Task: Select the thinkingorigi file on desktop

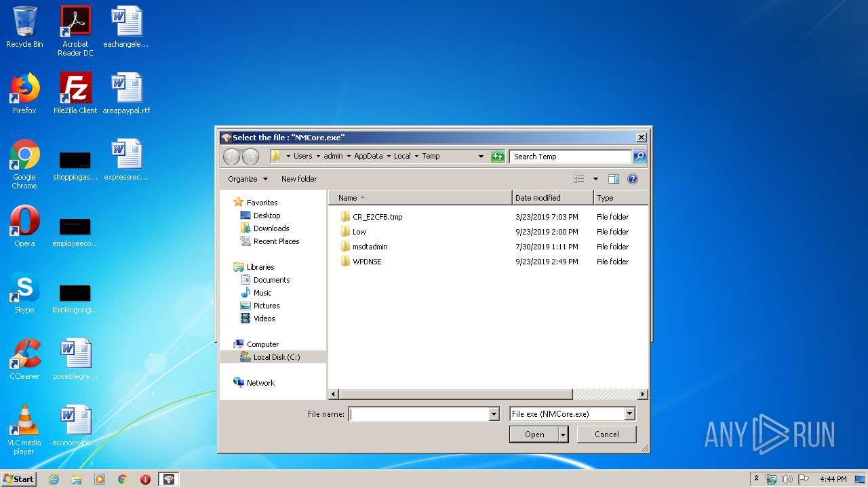Action: [x=75, y=299]
